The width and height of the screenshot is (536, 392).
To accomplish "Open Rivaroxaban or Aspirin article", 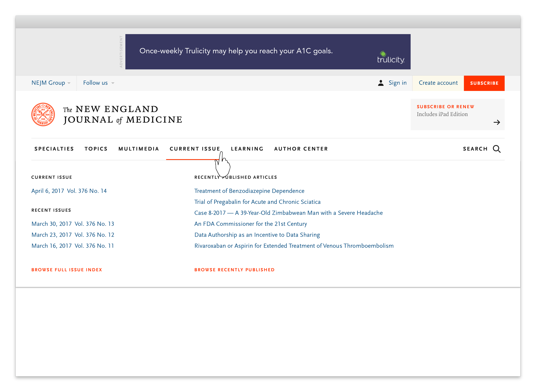I will point(294,246).
